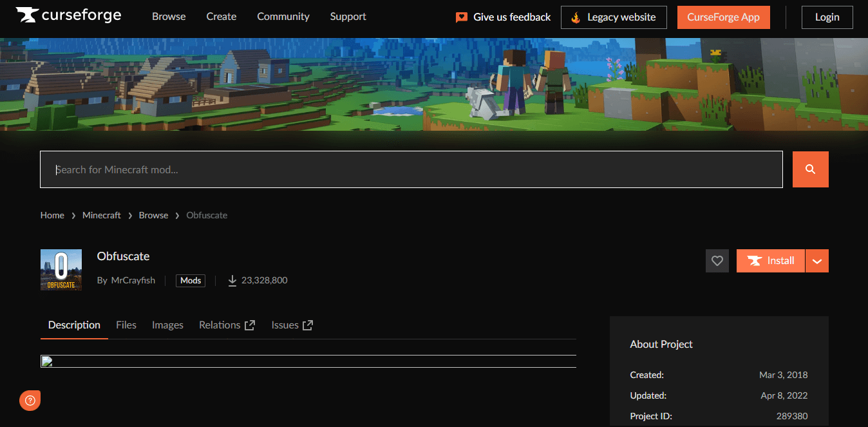Open the orange help question-mark bubble
Viewport: 868px width, 427px height.
point(30,400)
